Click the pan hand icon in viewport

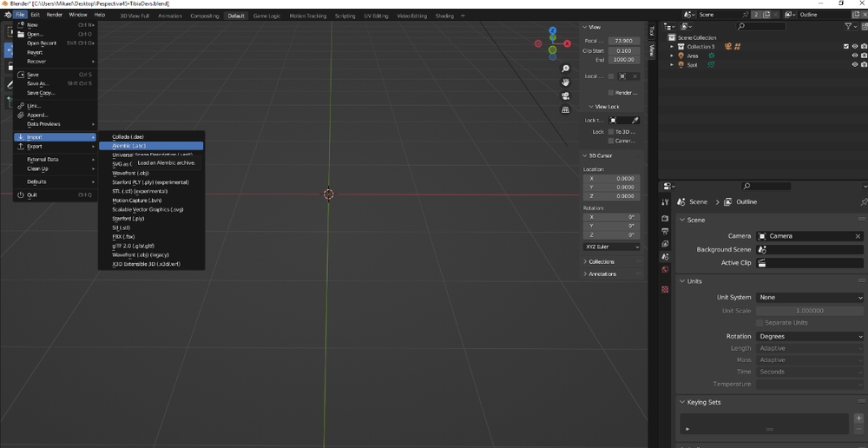[565, 82]
